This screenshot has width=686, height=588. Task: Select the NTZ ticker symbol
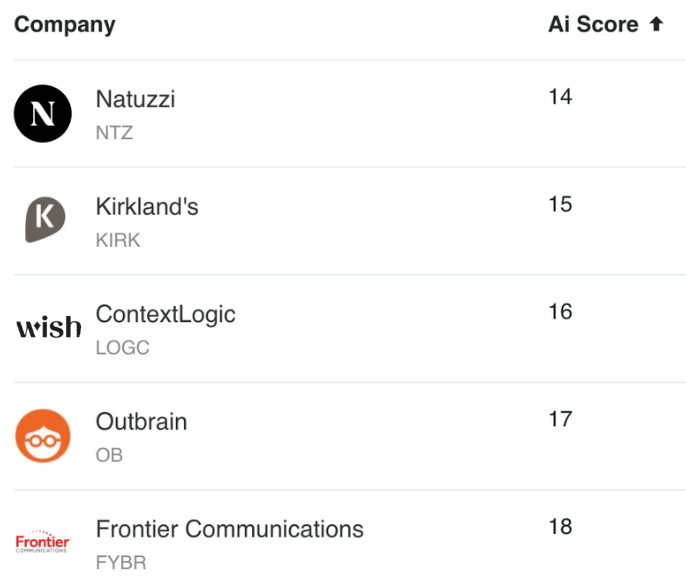(x=114, y=133)
